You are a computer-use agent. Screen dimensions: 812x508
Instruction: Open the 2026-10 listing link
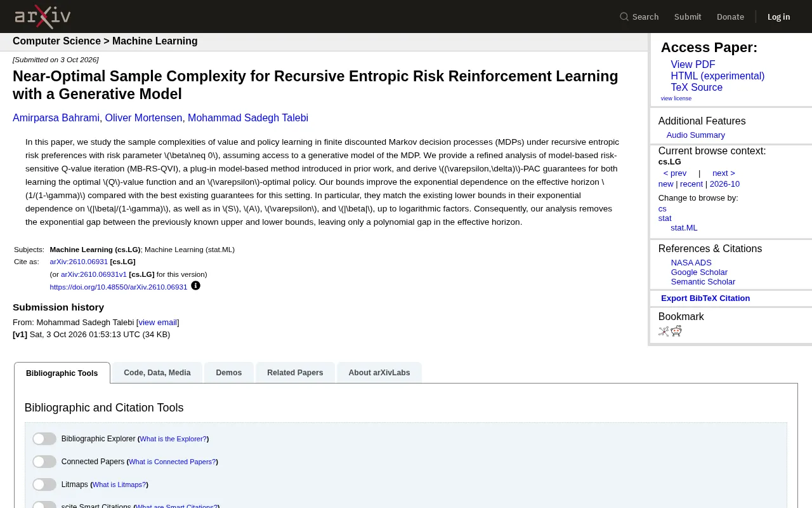[724, 184]
